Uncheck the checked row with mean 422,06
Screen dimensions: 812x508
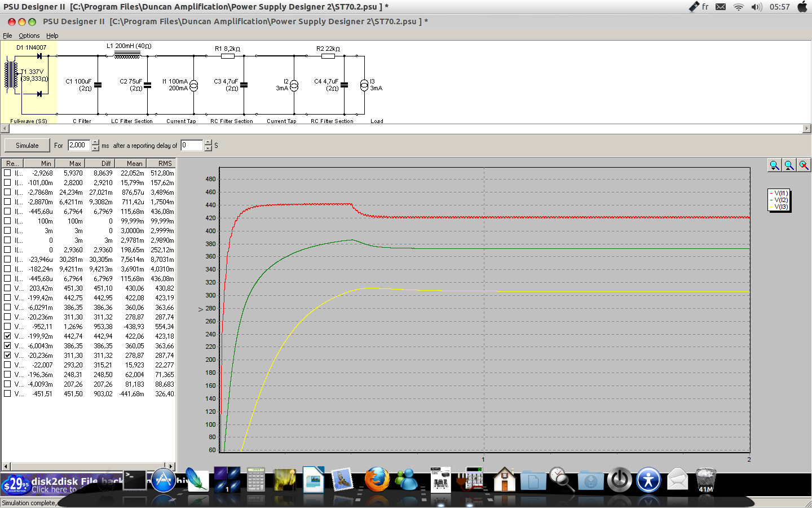coord(7,336)
